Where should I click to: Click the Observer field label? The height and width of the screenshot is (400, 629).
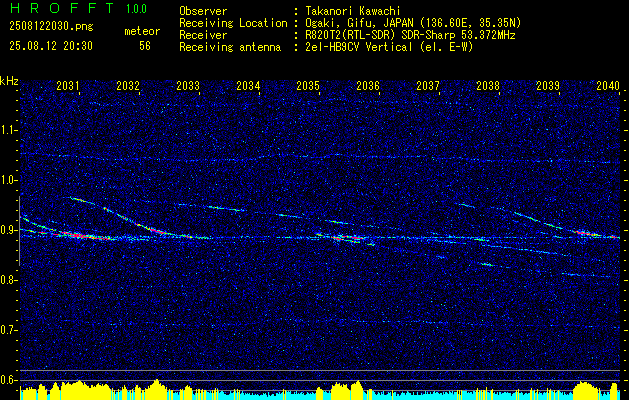click(x=203, y=11)
